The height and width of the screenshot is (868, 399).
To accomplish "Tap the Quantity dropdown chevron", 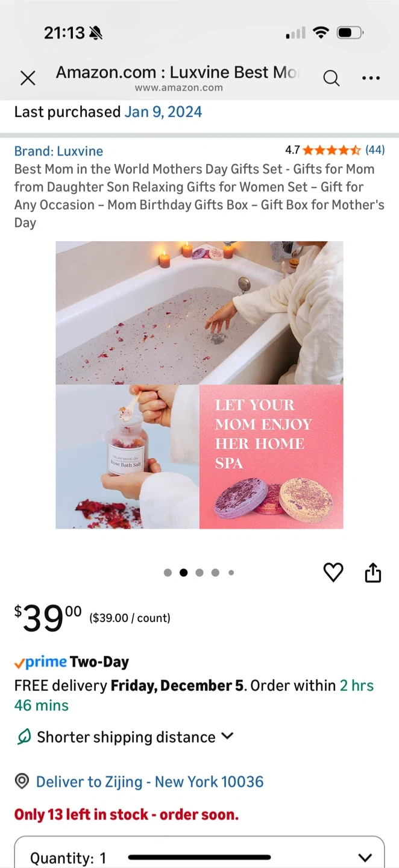I will coord(365,857).
